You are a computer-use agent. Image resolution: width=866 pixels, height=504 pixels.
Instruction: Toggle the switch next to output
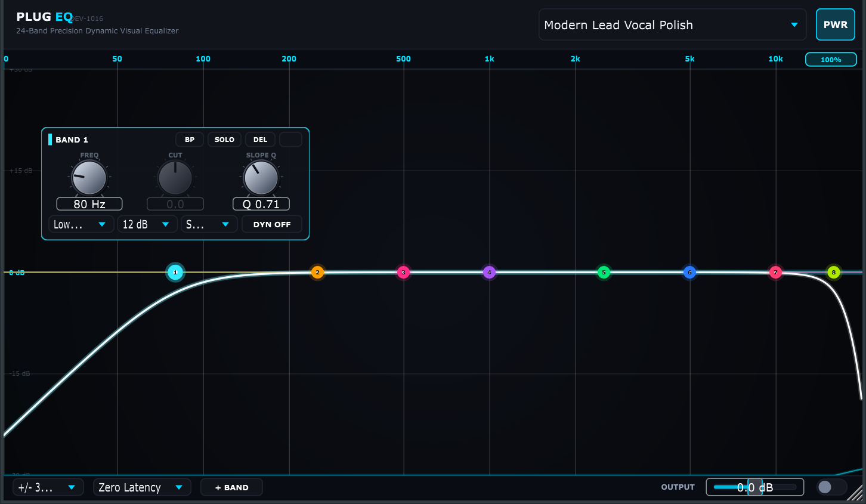(x=831, y=487)
